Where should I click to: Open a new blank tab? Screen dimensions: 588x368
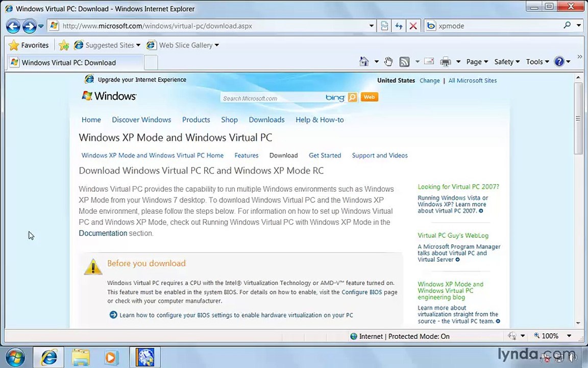(x=151, y=62)
